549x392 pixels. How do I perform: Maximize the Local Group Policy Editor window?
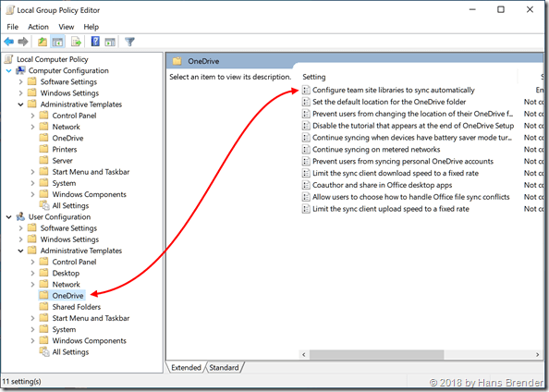click(x=501, y=9)
